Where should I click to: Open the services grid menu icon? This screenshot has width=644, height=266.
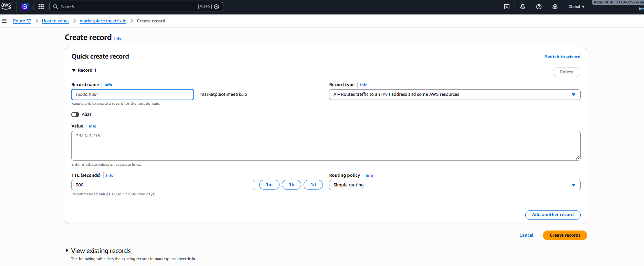pos(41,7)
